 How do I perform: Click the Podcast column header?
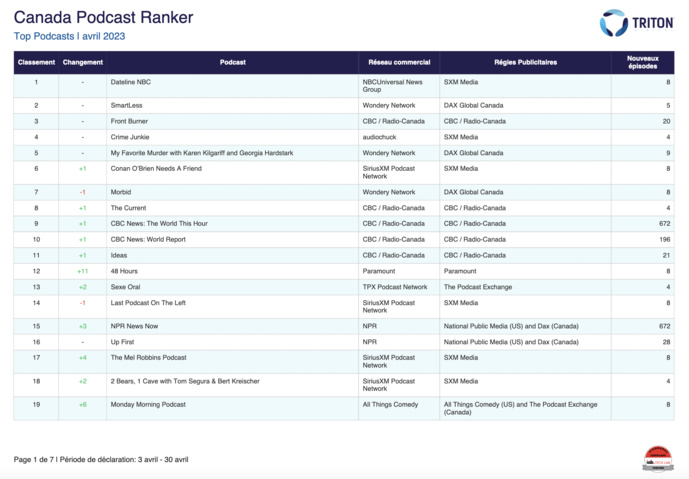232,62
